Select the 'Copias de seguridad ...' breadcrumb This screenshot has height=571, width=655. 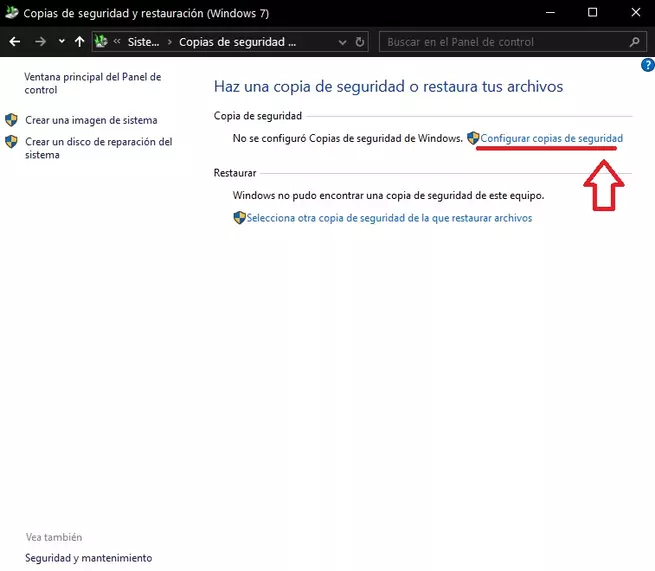(237, 42)
